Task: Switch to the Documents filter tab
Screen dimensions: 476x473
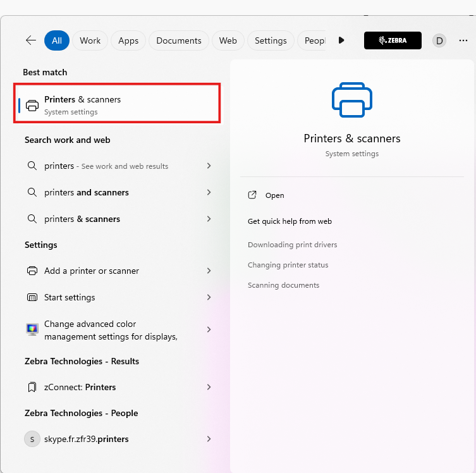Action: tap(178, 40)
